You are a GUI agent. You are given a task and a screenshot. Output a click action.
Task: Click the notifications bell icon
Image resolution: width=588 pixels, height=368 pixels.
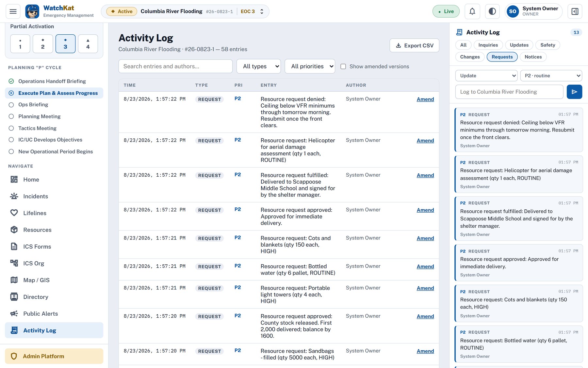point(472,11)
